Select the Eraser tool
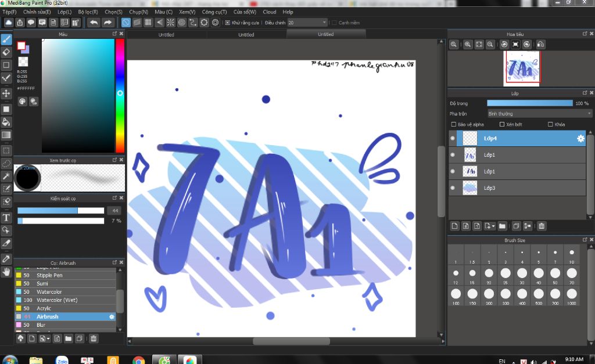Image resolution: width=595 pixels, height=364 pixels. 6,52
